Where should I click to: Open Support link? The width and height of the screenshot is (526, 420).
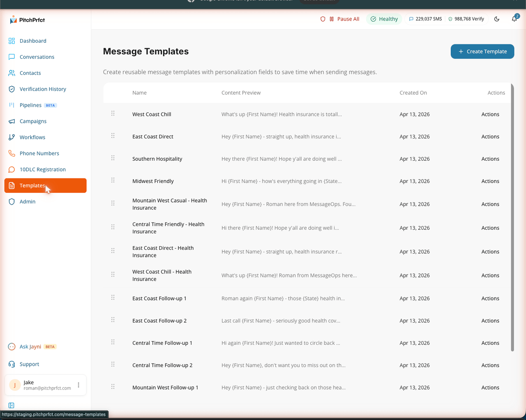(x=45, y=364)
